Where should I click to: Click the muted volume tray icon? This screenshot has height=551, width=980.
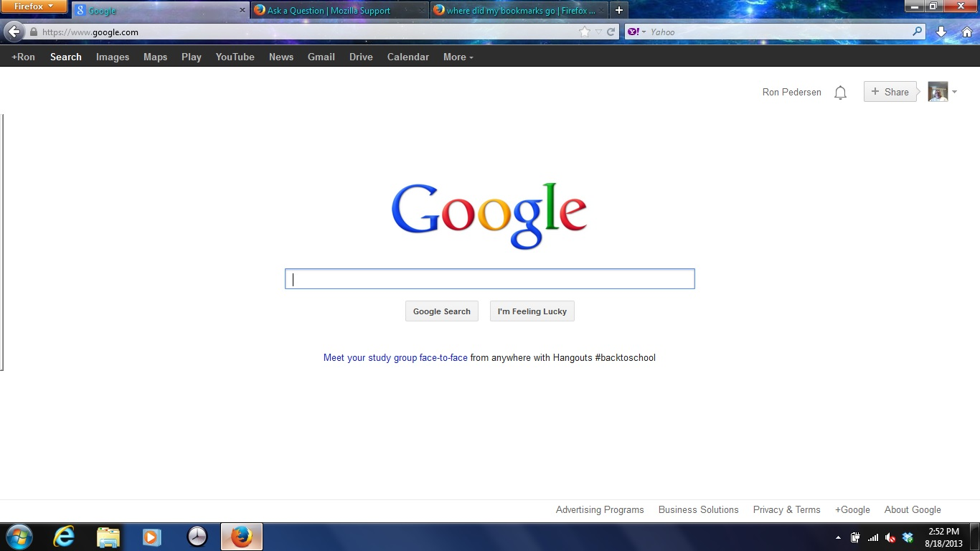(x=890, y=537)
